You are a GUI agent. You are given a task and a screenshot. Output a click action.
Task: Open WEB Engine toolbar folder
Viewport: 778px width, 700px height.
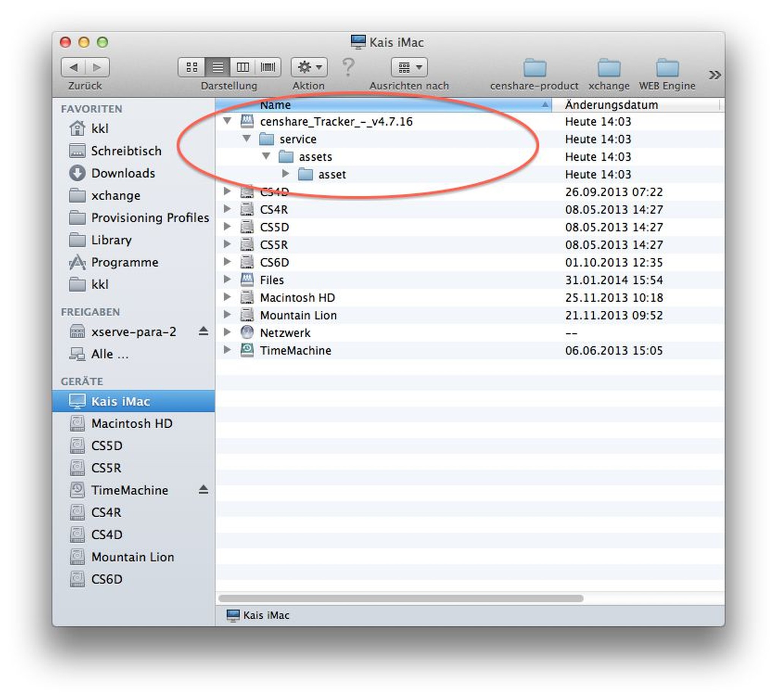[x=667, y=68]
